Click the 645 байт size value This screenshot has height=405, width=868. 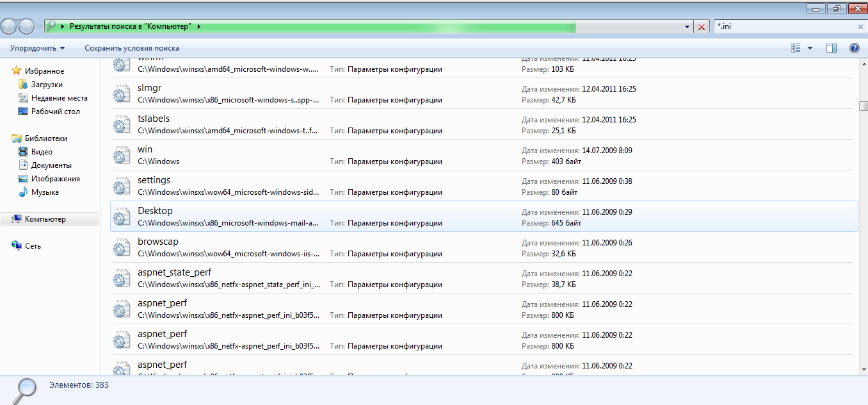(566, 223)
